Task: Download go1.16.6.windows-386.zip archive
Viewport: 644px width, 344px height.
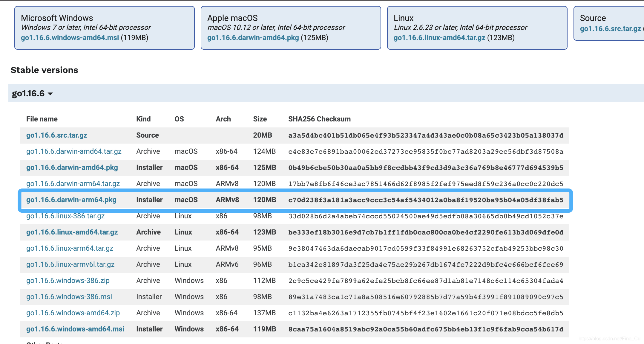Action: click(x=68, y=281)
